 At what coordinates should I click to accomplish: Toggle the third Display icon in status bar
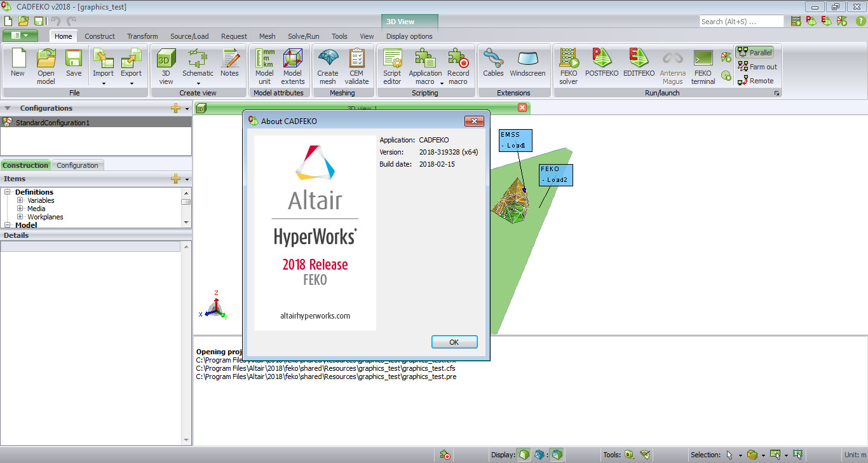(556, 455)
